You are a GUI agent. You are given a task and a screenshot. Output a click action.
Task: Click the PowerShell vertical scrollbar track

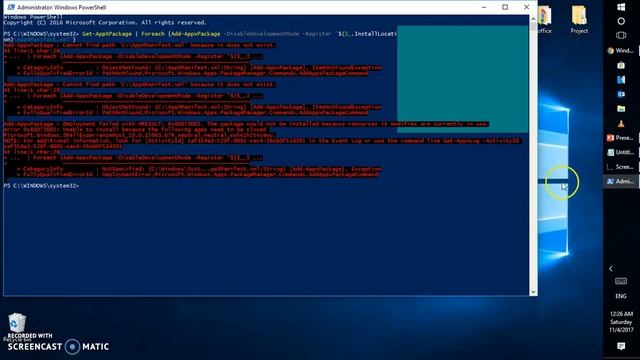pyautogui.click(x=533, y=159)
